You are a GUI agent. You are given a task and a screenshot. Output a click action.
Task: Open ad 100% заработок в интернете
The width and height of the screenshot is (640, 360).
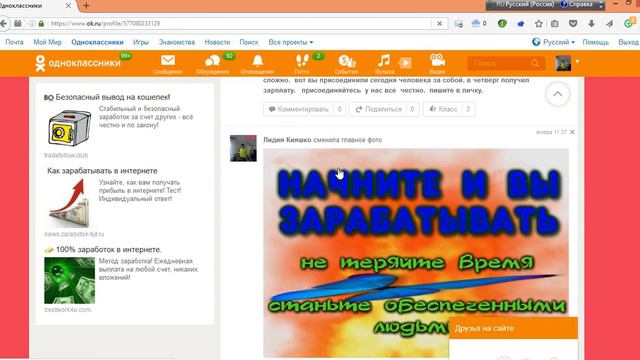pos(108,249)
